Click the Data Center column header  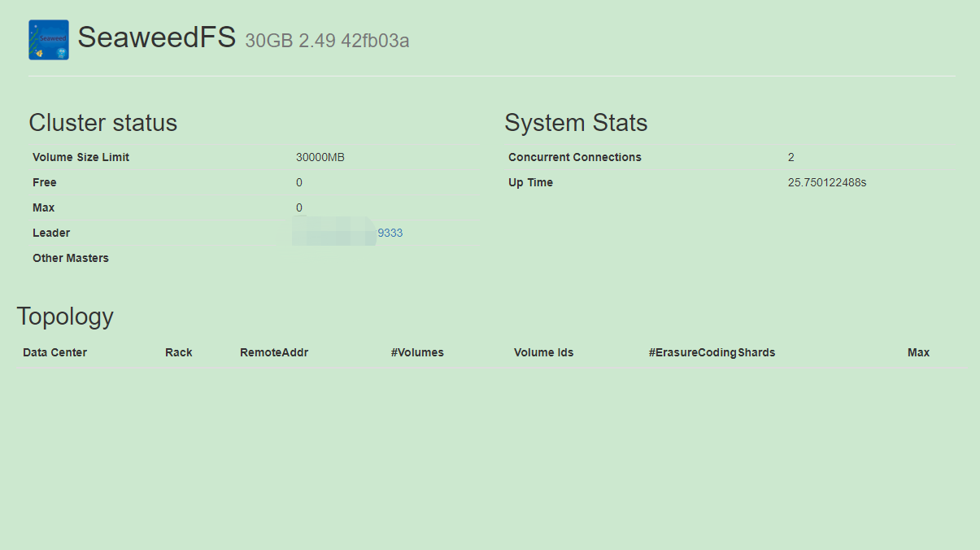(54, 352)
